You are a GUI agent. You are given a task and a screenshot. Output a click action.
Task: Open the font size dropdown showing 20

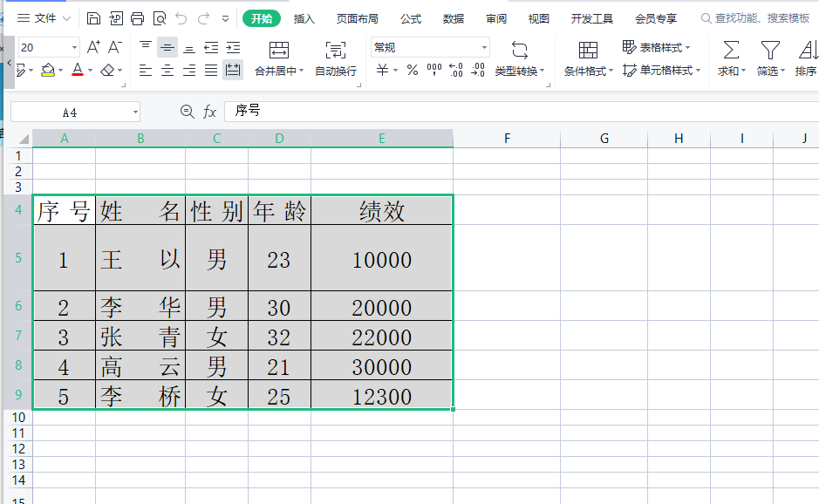(75, 48)
